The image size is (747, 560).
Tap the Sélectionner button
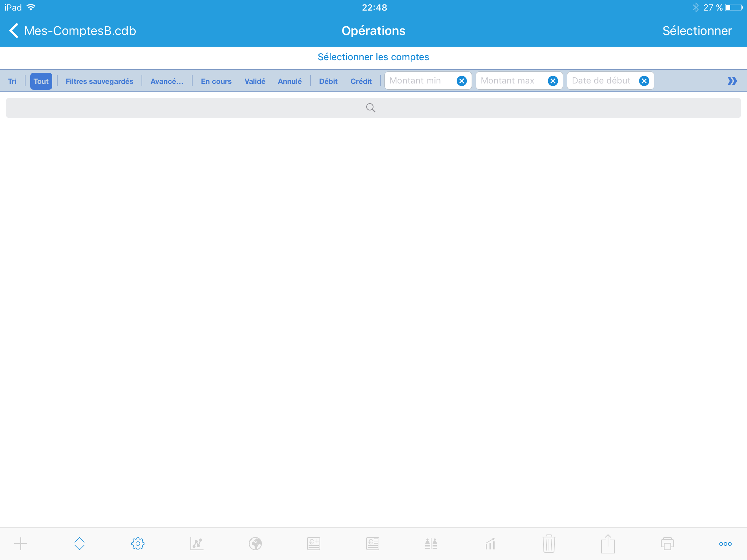tap(697, 31)
